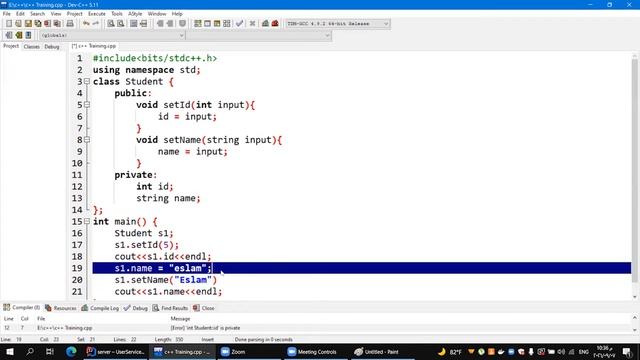Open the empty member function dropdown

(x=259, y=36)
